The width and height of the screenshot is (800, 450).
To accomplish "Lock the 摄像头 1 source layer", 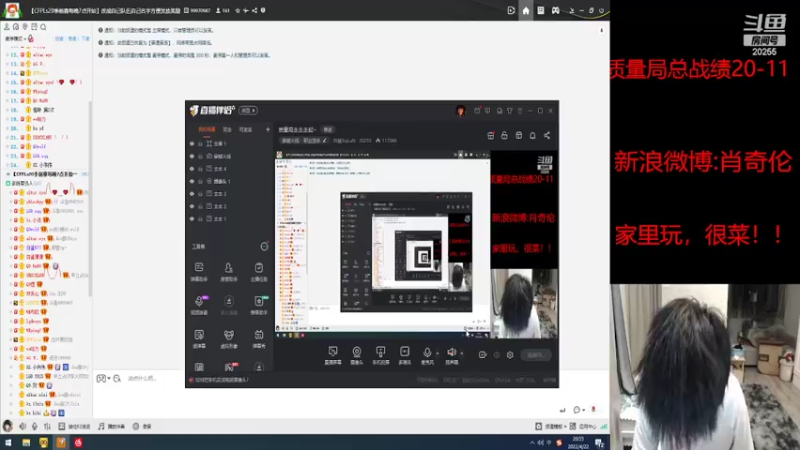I will tap(201, 181).
